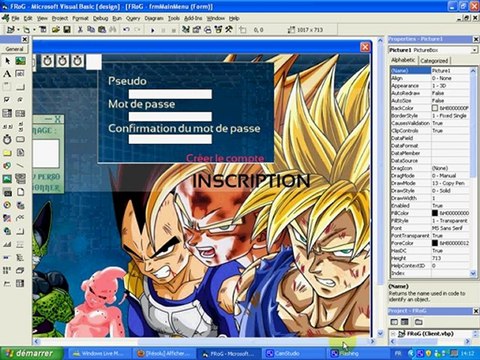Click the ForeColor property color swatch
Screen dimensions: 480x360
pyautogui.click(x=435, y=243)
